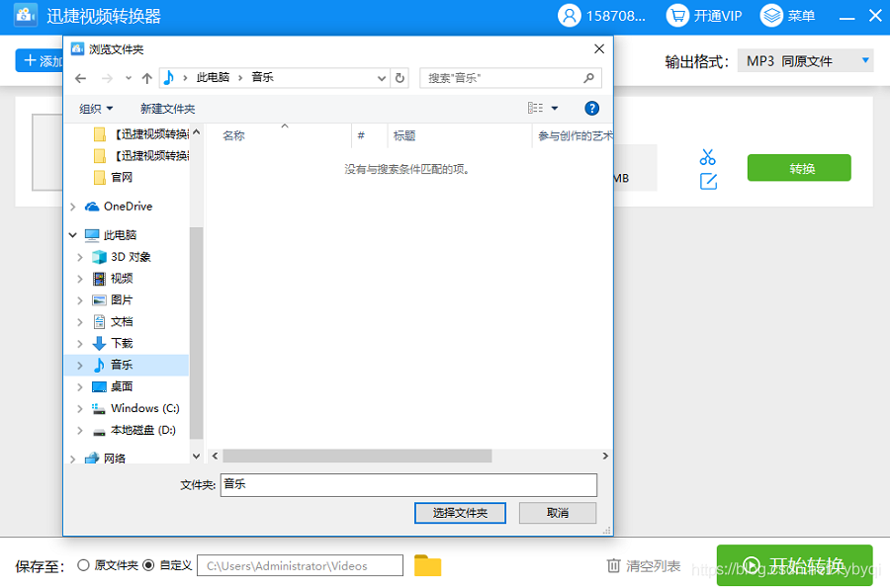Select 3D 对象 in the tree
The image size is (890, 588).
coord(131,257)
